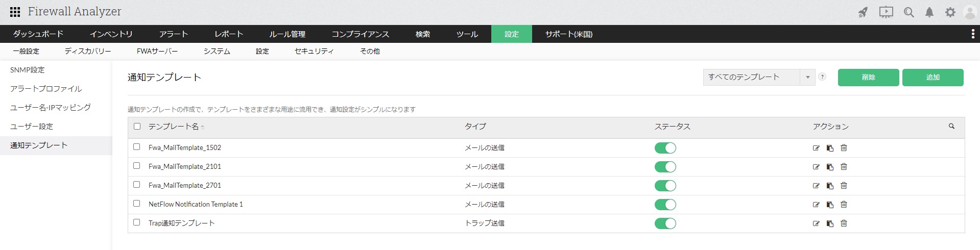
Task: Toggle status of Trap通知テンプレート
Action: pos(665,223)
